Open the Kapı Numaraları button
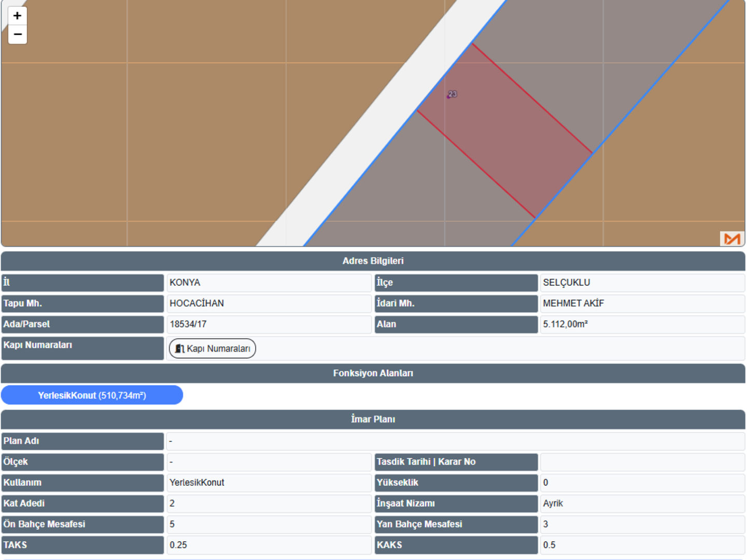747x560 pixels. 213,348
